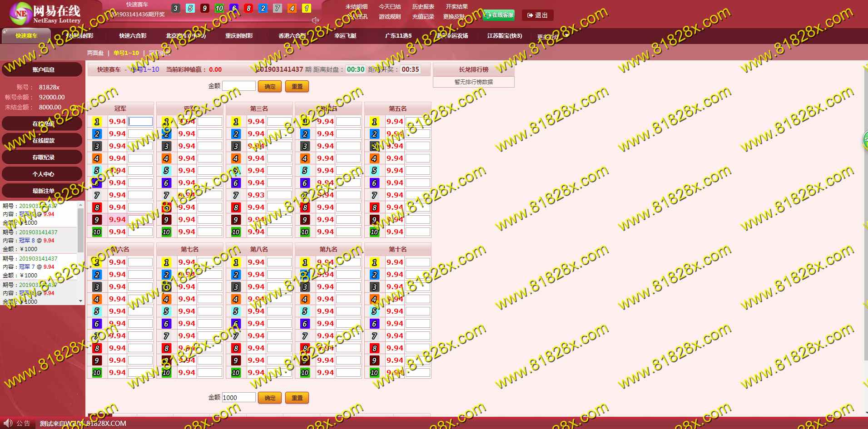
Task: Click the speaker sound icon in header
Action: (315, 20)
